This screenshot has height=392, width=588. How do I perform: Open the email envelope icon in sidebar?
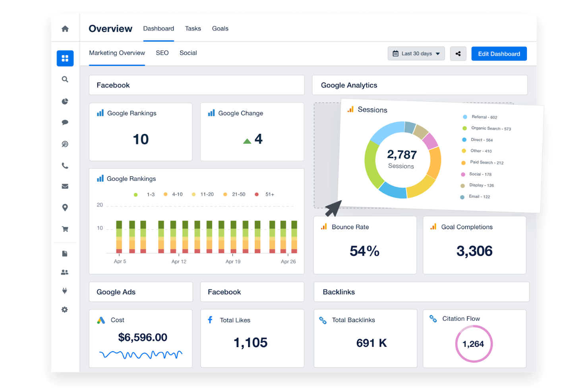65,186
